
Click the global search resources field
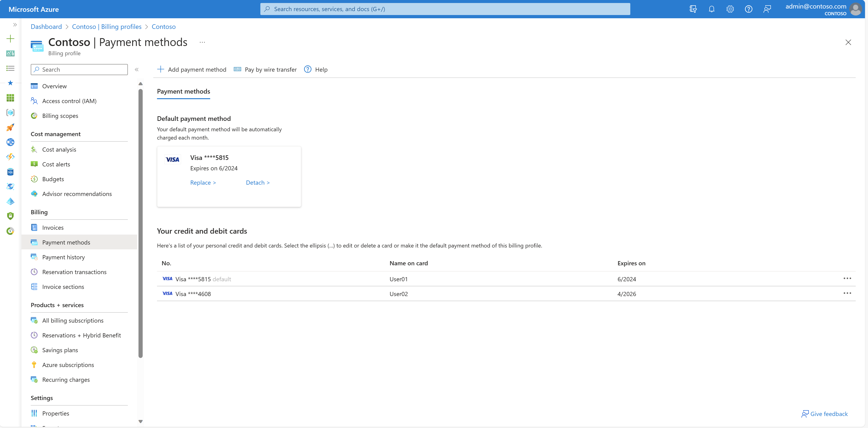click(445, 9)
